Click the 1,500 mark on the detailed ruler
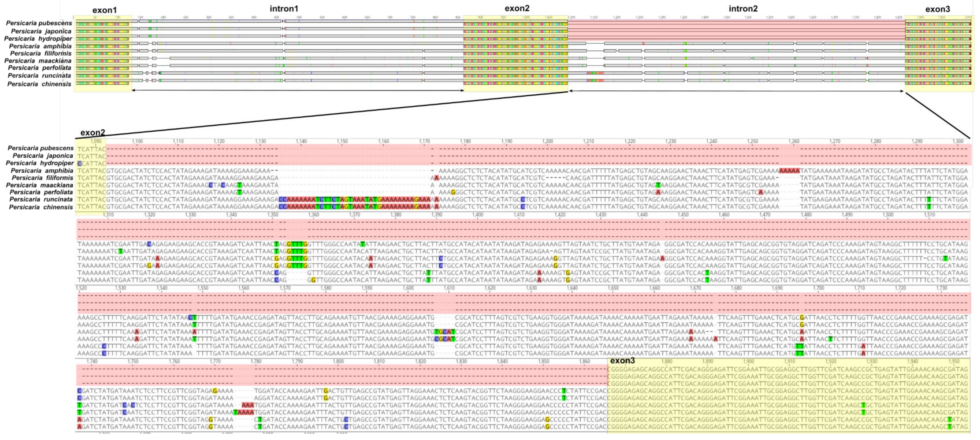The image size is (980, 440). 888,214
